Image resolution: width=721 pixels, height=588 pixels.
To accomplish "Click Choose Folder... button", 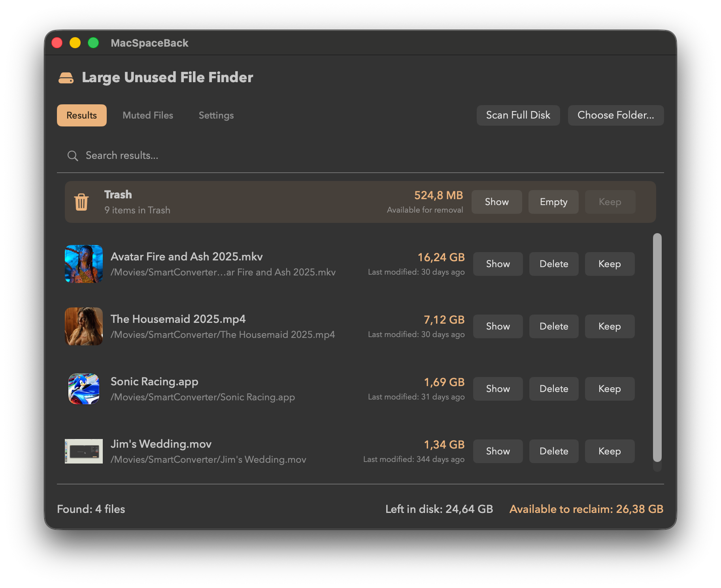I will click(615, 115).
